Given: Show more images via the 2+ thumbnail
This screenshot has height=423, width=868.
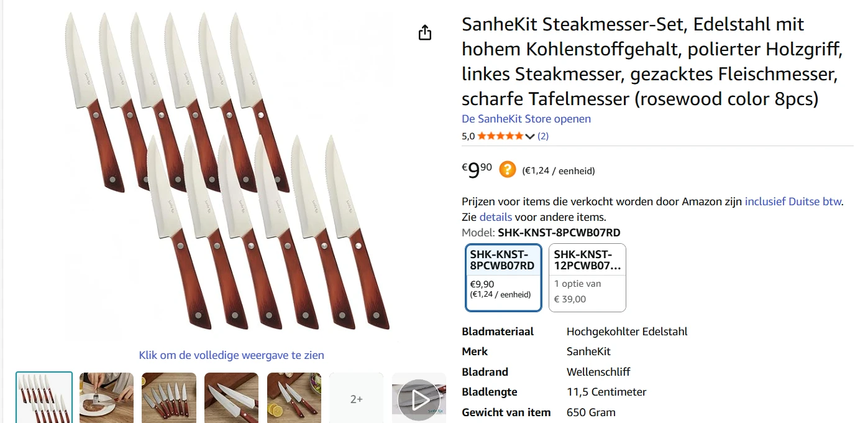Looking at the screenshot, I should coord(357,397).
